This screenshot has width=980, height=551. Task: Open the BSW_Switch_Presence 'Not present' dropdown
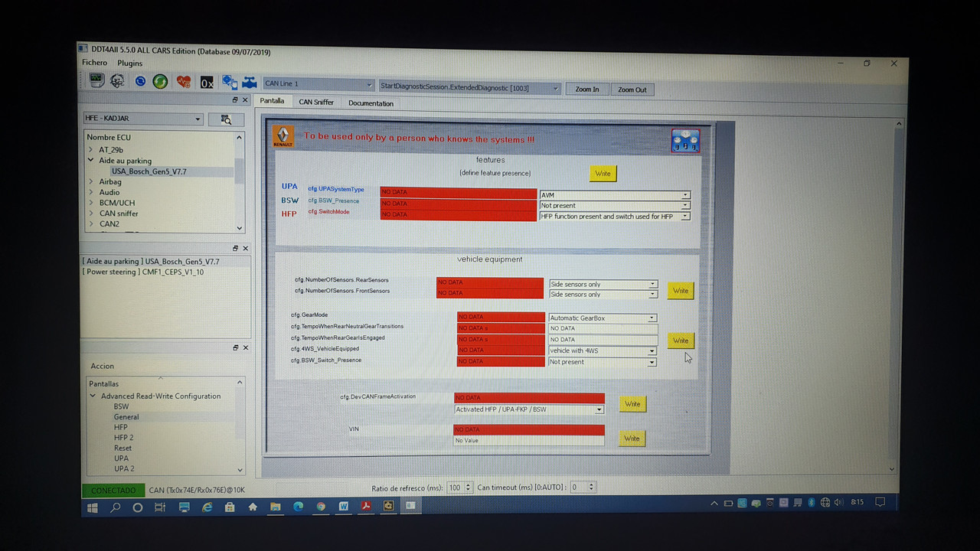click(603, 362)
